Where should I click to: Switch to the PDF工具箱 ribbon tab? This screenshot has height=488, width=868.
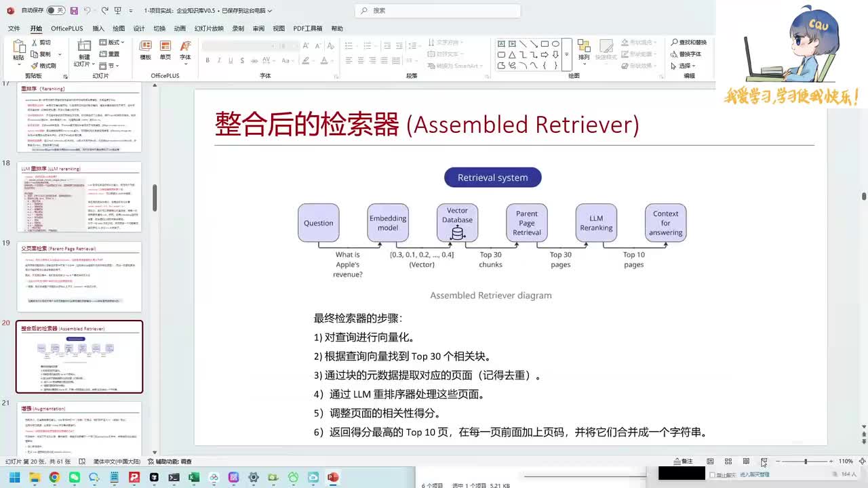click(x=308, y=28)
